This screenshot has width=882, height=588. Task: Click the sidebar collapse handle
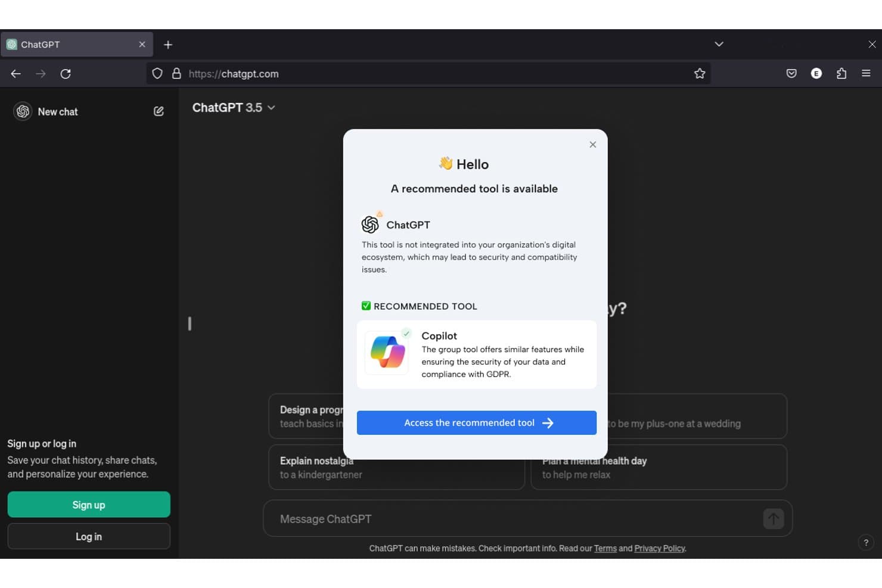pos(190,323)
